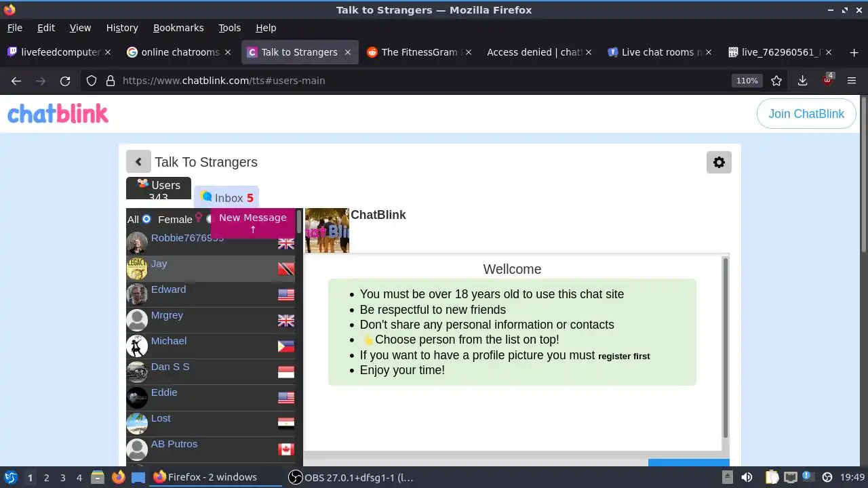Viewport: 868px width, 488px height.
Task: Open the Tools menu
Action: click(x=229, y=28)
